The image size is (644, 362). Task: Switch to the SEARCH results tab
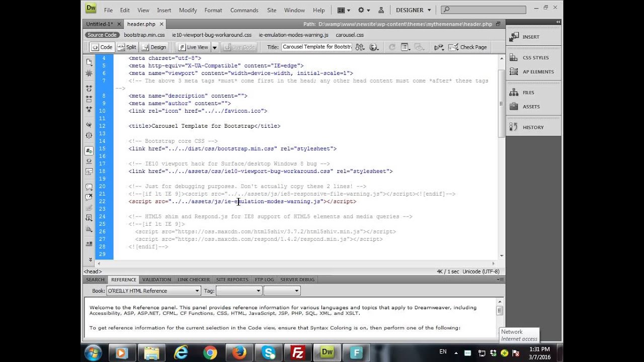coord(95,280)
